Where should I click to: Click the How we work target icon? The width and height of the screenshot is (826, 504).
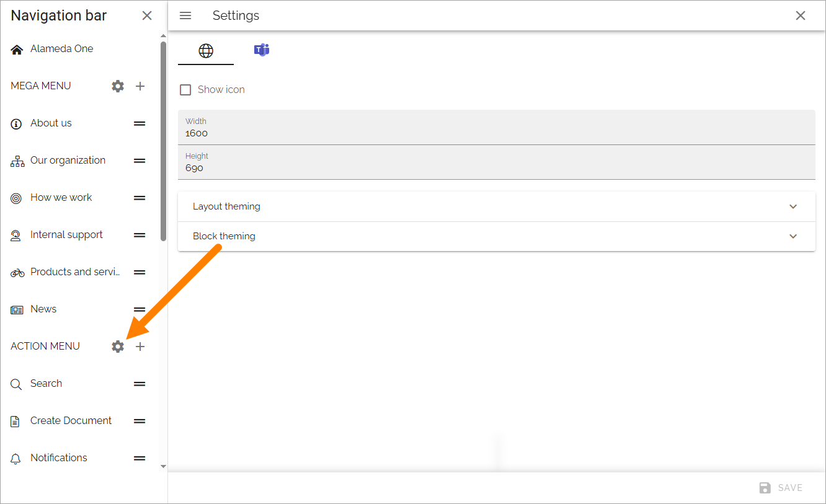pyautogui.click(x=17, y=198)
